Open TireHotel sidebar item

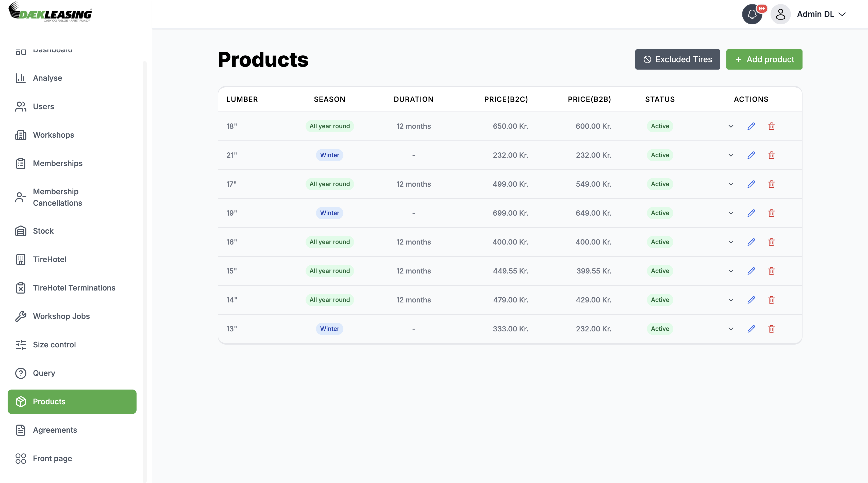coord(72,260)
